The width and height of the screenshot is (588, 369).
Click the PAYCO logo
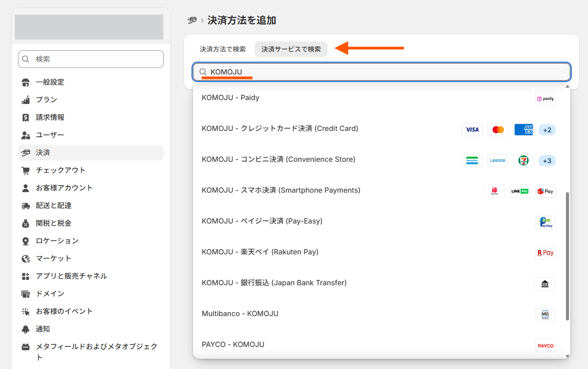[545, 346]
